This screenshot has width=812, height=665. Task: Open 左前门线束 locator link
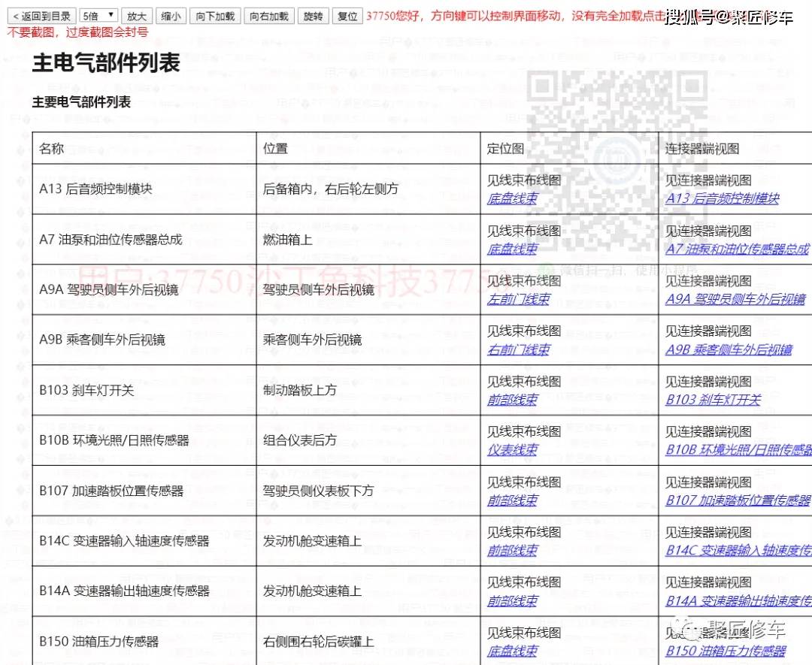518,300
